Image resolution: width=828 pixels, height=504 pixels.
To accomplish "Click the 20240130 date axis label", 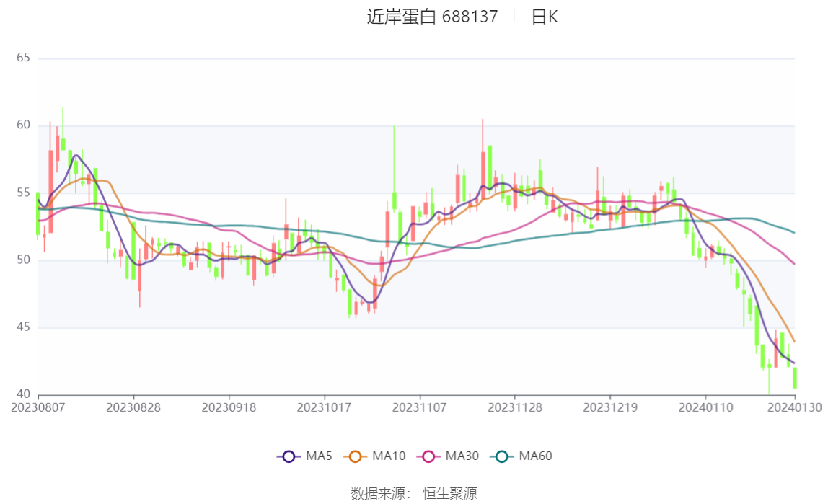I will (x=795, y=407).
